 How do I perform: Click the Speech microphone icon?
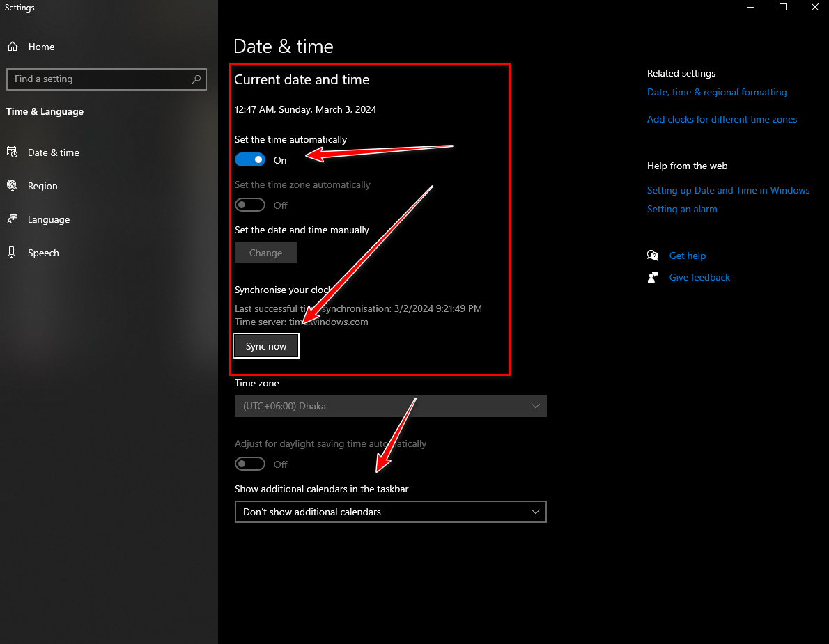12,253
